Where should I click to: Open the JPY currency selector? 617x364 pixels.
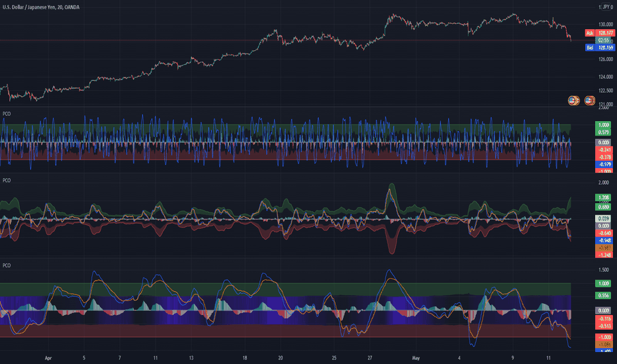tap(606, 7)
